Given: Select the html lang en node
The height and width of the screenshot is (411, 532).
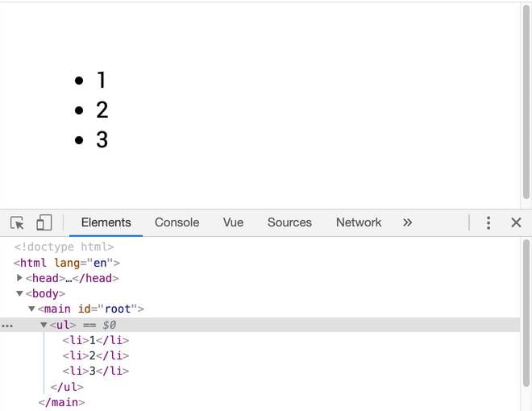Looking at the screenshot, I should (66, 263).
